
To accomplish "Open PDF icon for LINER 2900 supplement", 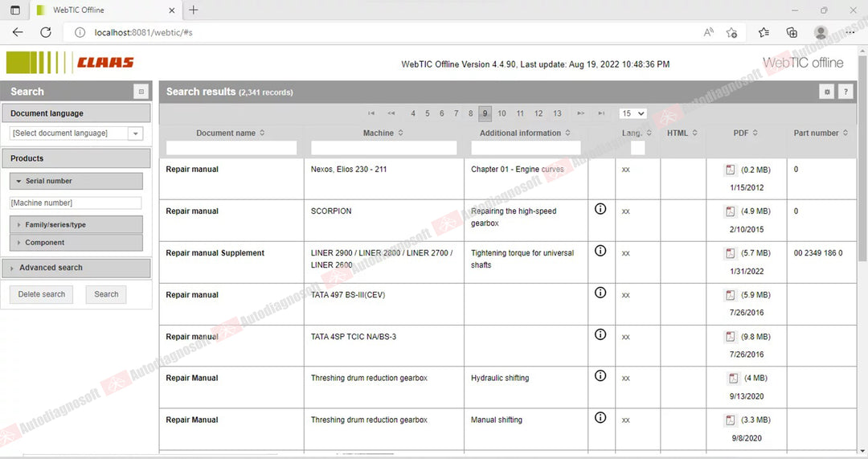I will point(730,253).
